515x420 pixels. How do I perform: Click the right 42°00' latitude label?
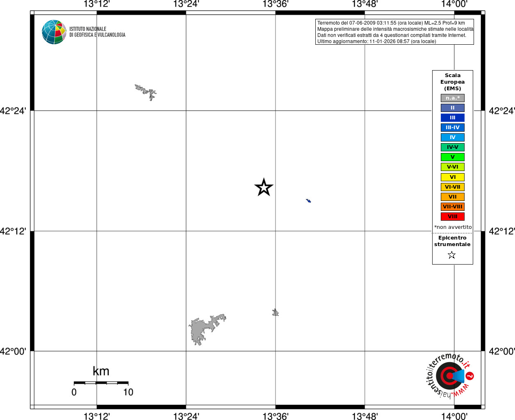click(502, 351)
